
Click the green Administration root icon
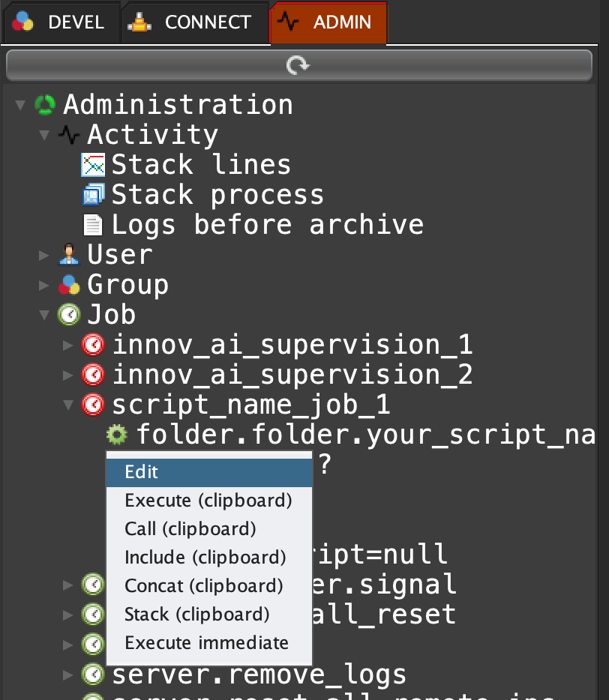pyautogui.click(x=45, y=105)
